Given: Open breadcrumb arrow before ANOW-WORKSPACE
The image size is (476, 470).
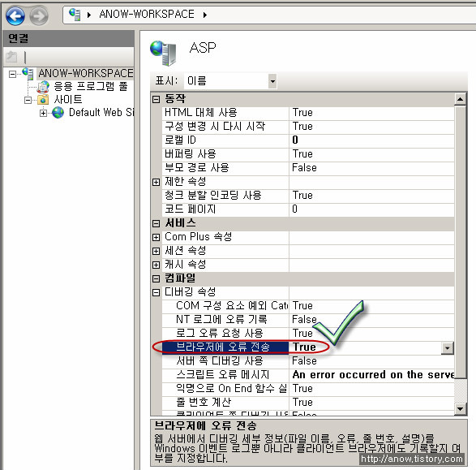Looking at the screenshot, I should (89, 15).
